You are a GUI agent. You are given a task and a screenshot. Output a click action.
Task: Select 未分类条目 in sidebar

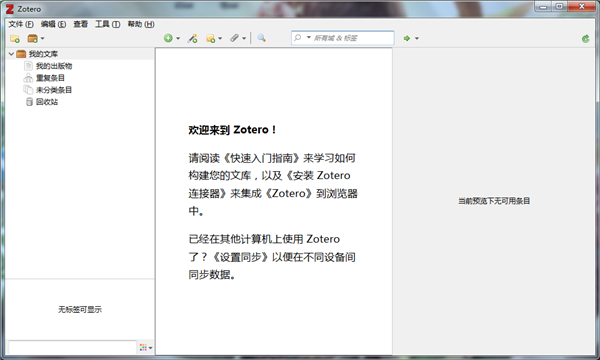pyautogui.click(x=54, y=90)
